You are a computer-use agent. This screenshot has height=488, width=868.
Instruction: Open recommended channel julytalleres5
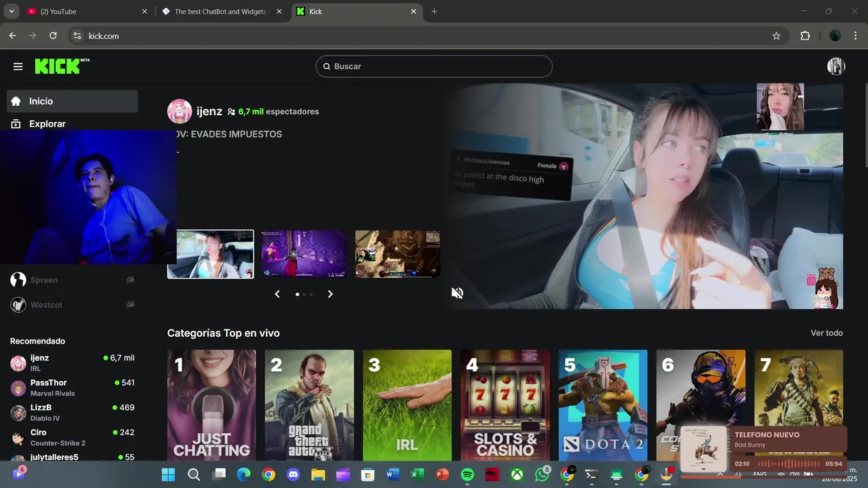73,458
